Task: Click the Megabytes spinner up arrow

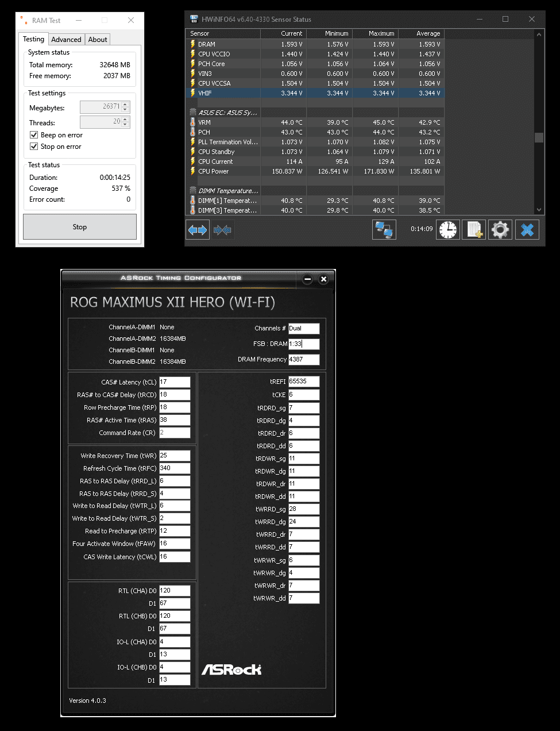Action: tap(126, 104)
